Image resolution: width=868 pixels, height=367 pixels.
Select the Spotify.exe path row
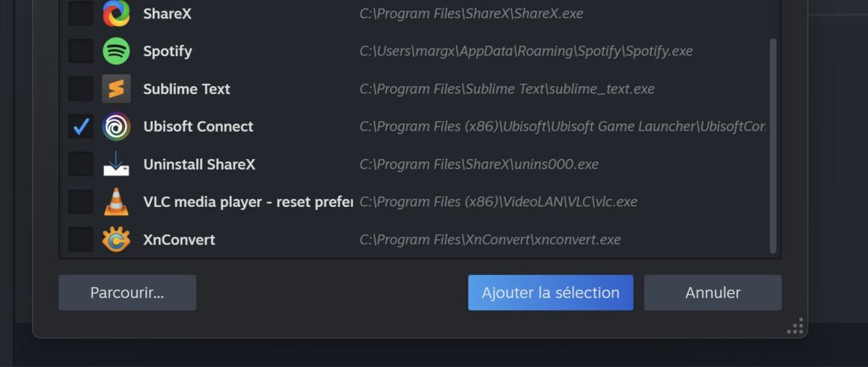click(525, 52)
